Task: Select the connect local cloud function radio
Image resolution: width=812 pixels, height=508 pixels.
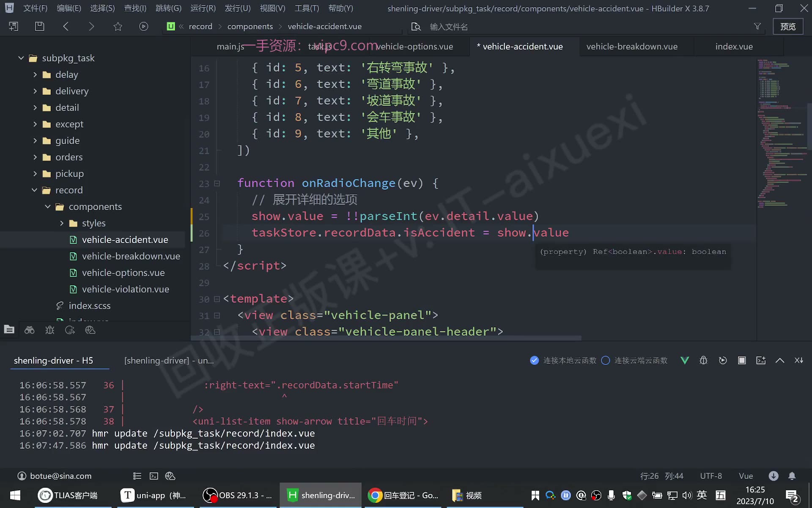Action: point(534,360)
